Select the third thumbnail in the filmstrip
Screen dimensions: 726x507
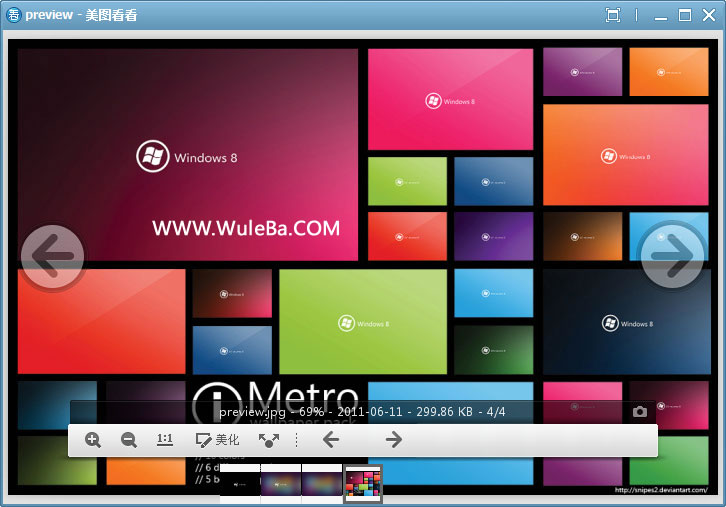(x=322, y=484)
